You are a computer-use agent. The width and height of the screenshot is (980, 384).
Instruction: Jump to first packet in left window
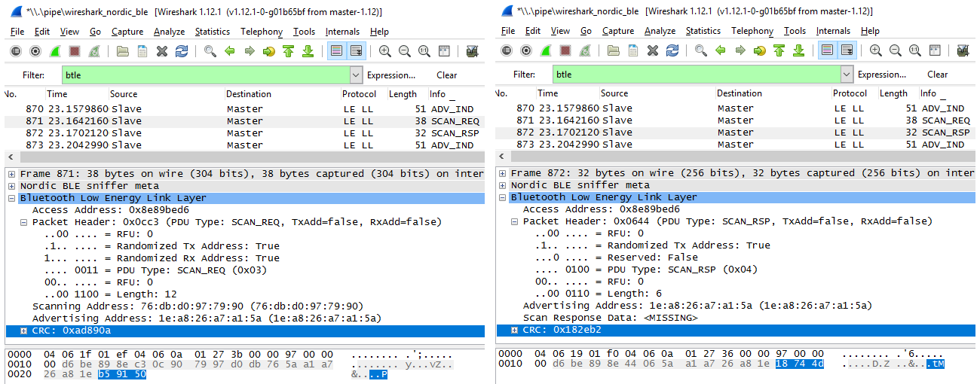coord(288,51)
